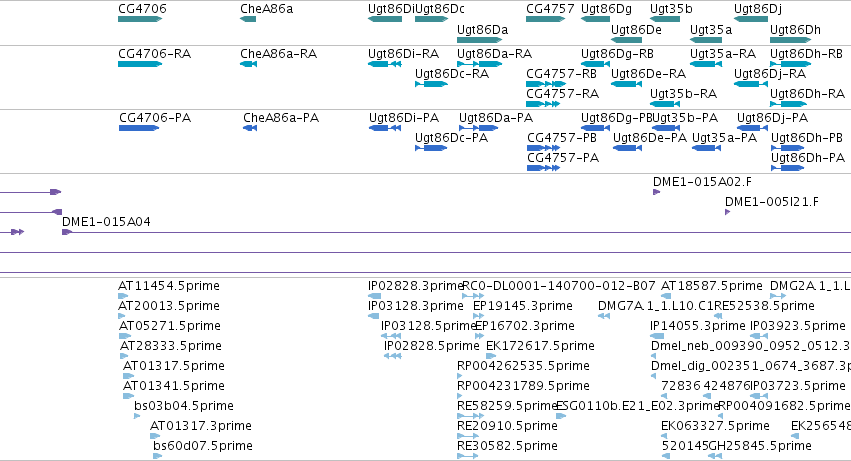Select transcript Ugt86De-RA

[x=626, y=84]
